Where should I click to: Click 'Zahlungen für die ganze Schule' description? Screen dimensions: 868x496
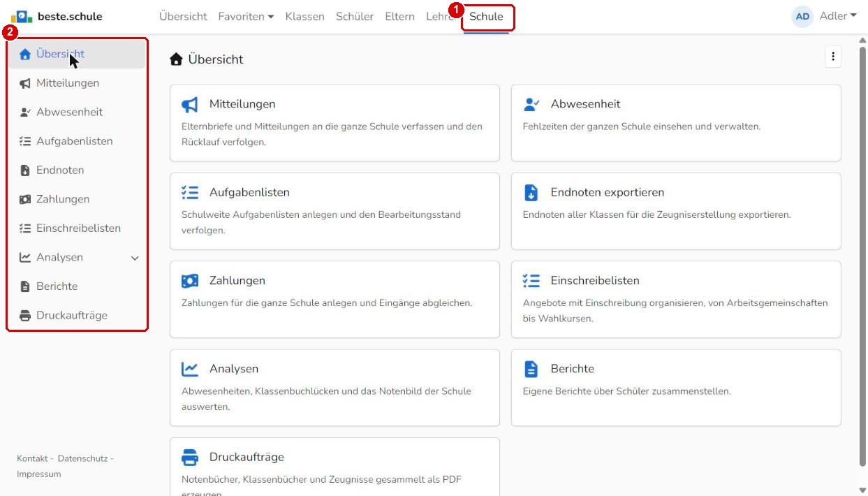click(x=327, y=303)
